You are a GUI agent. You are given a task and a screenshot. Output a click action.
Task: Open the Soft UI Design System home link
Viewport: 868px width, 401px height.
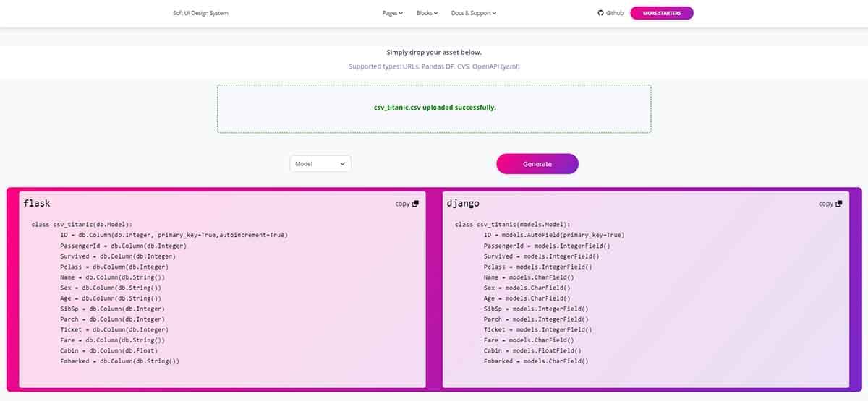coord(195,13)
